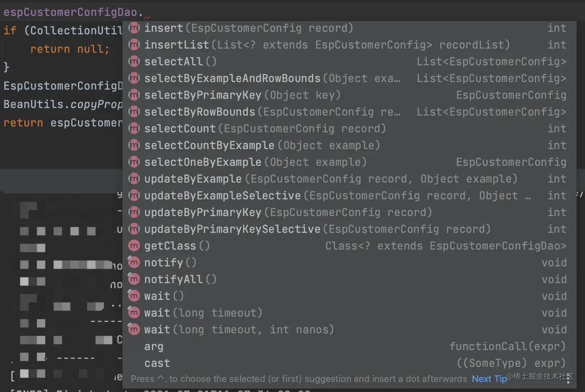This screenshot has height=392, width=585.
Task: Open the Next Tip link
Action: pos(489,379)
